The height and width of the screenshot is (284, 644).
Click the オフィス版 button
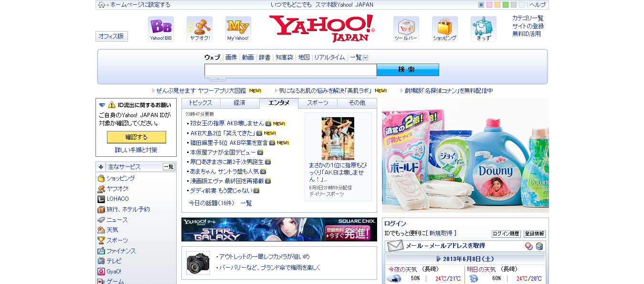pyautogui.click(x=112, y=36)
